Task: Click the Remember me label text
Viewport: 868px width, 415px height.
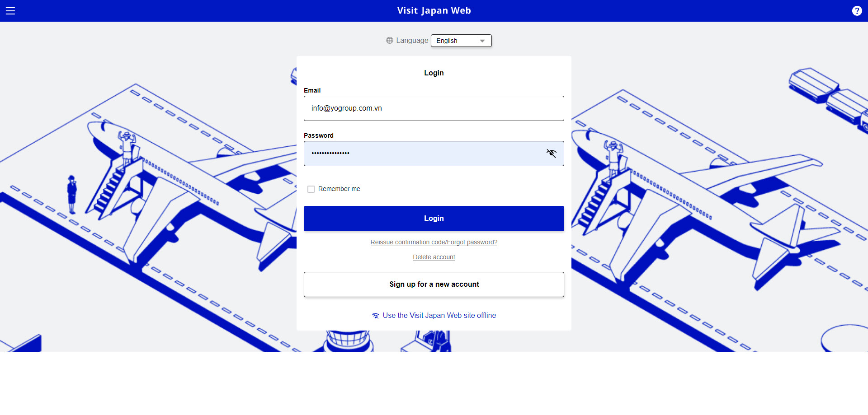Action: point(339,189)
